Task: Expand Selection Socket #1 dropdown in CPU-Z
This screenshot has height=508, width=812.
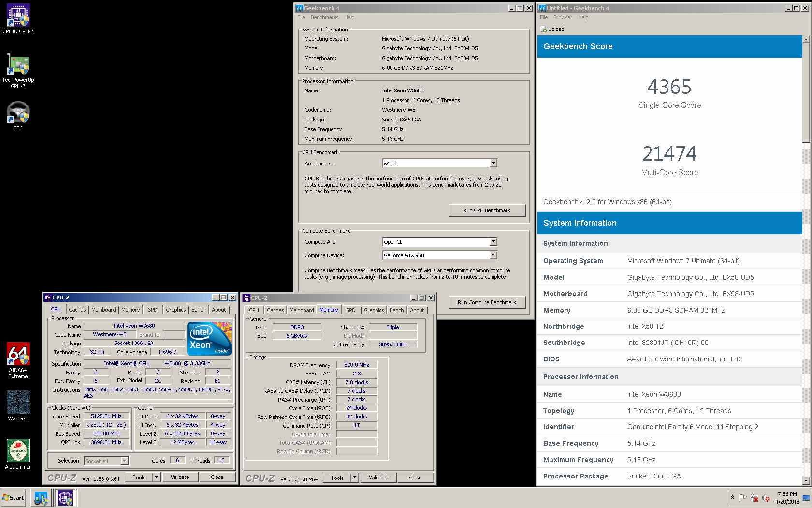Action: pos(124,461)
